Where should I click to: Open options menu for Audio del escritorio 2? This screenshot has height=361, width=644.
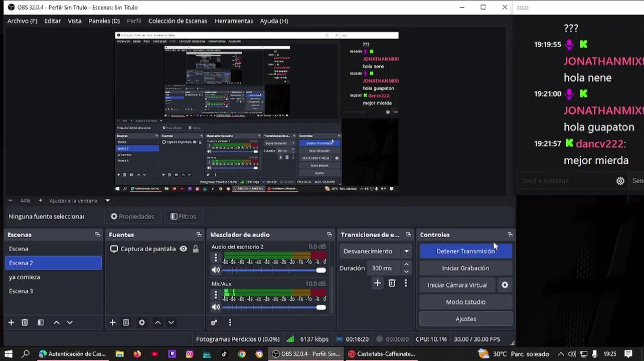216,258
